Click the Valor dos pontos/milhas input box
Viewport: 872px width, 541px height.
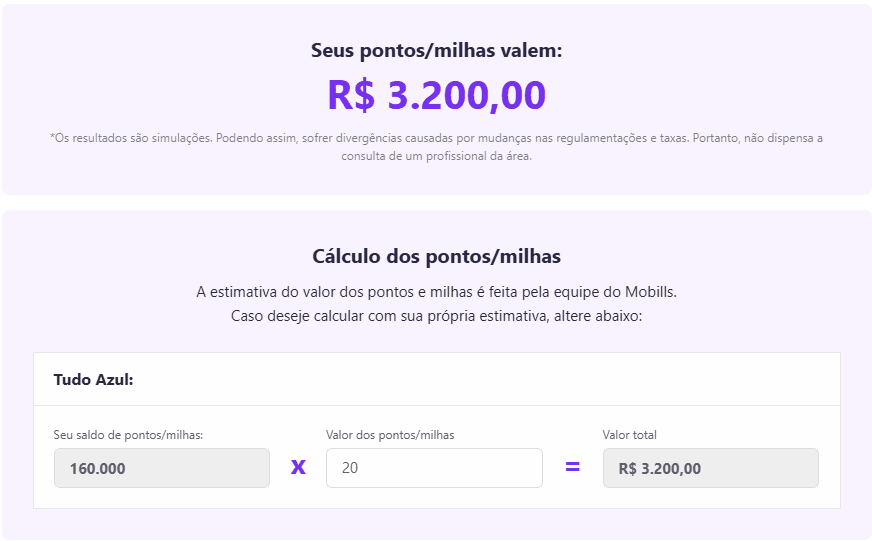[434, 468]
